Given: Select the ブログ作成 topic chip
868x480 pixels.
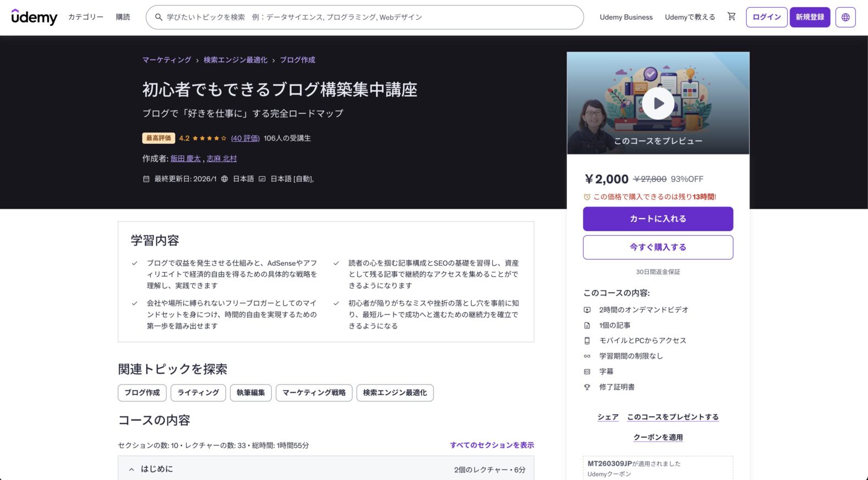Looking at the screenshot, I should coord(142,393).
